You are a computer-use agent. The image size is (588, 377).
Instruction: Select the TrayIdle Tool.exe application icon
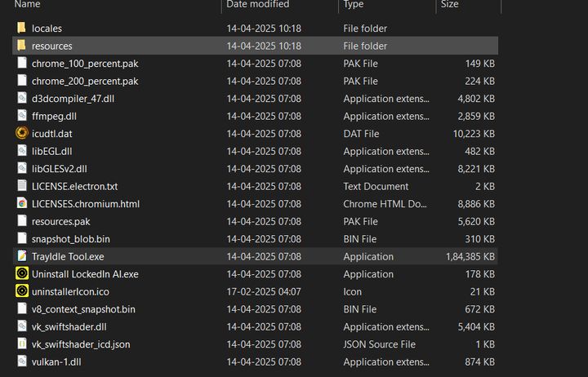point(22,256)
